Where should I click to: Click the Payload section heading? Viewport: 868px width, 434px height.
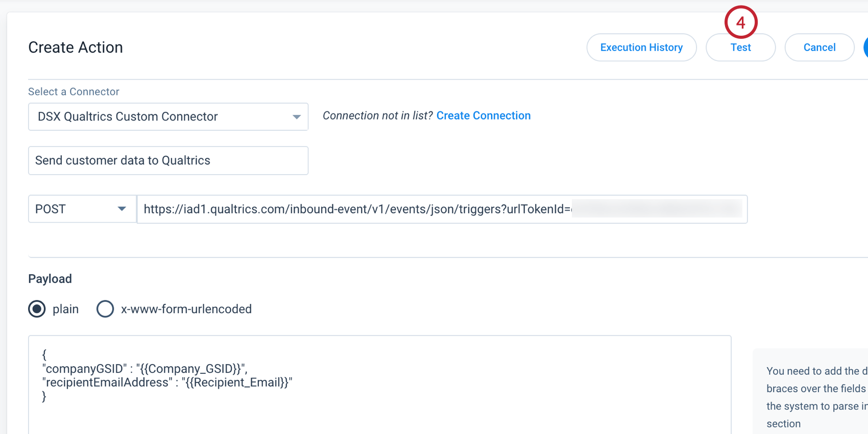coord(50,279)
